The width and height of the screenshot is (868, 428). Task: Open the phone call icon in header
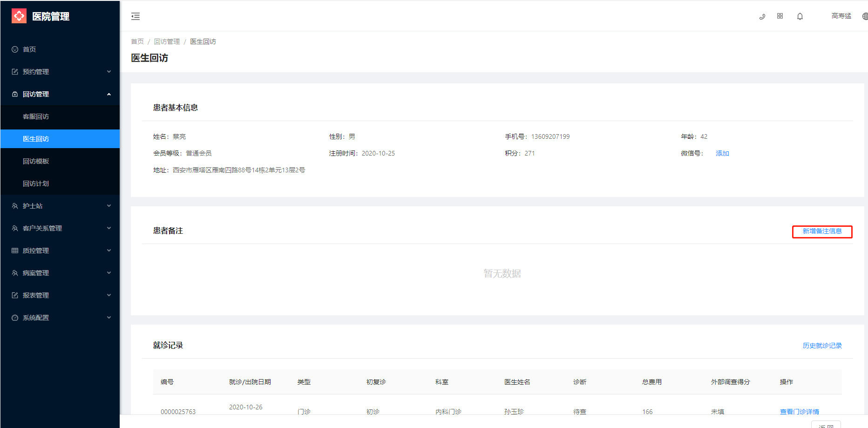(762, 16)
